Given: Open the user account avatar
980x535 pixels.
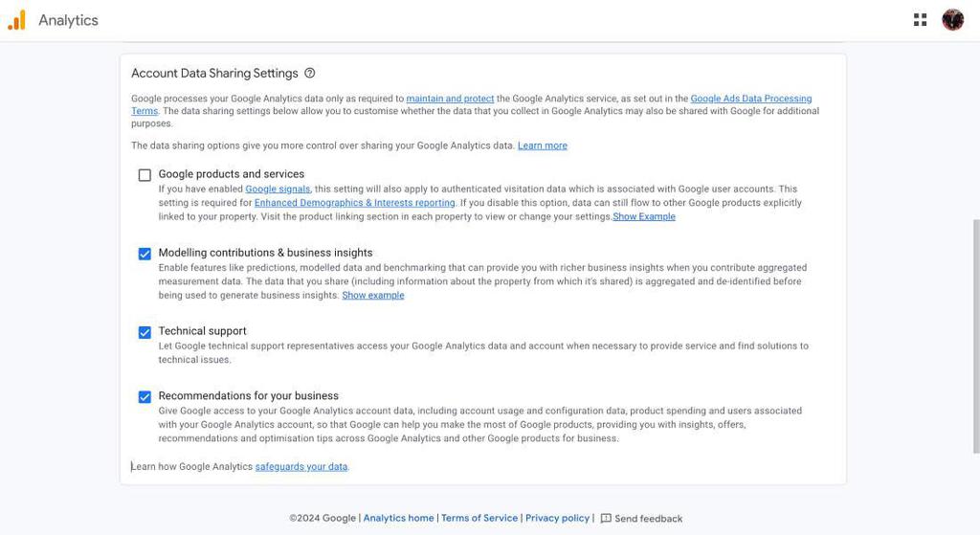Looking at the screenshot, I should tap(952, 20).
